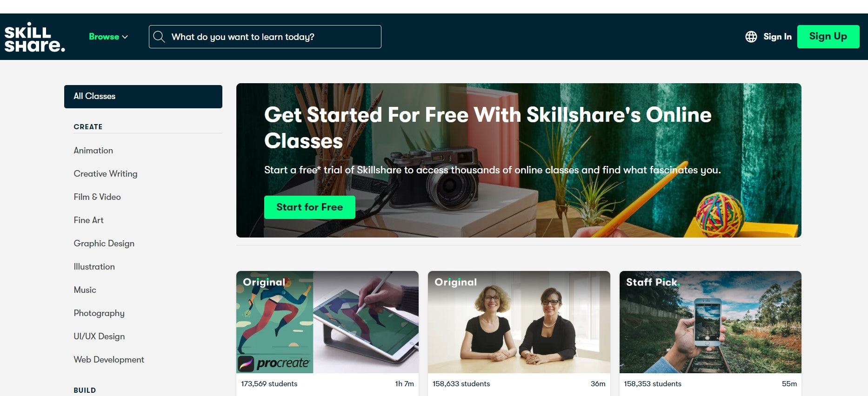
Task: Select All Classes in the sidebar
Action: click(x=143, y=97)
